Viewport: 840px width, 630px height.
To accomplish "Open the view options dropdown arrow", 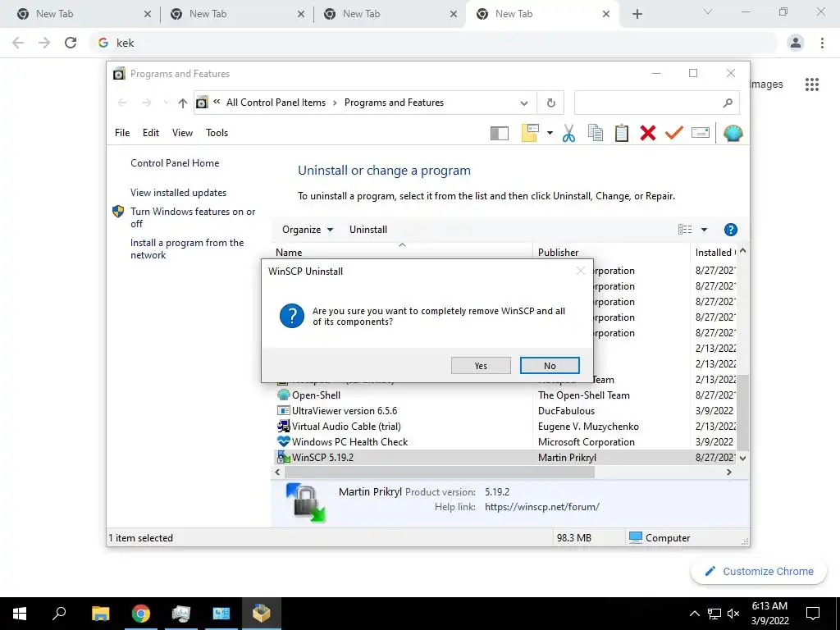I will pyautogui.click(x=704, y=230).
